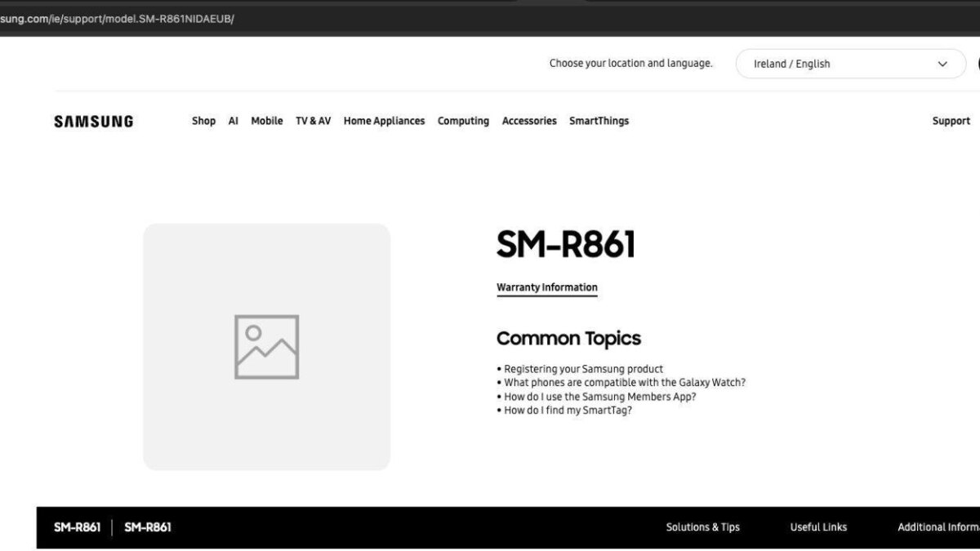Open the Mobile menu
Viewport: 980px width, 551px height.
266,121
